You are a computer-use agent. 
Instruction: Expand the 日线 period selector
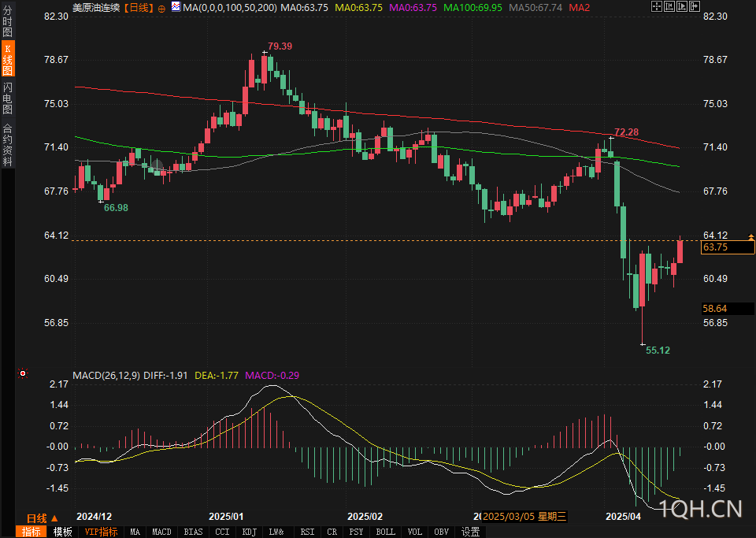click(42, 518)
